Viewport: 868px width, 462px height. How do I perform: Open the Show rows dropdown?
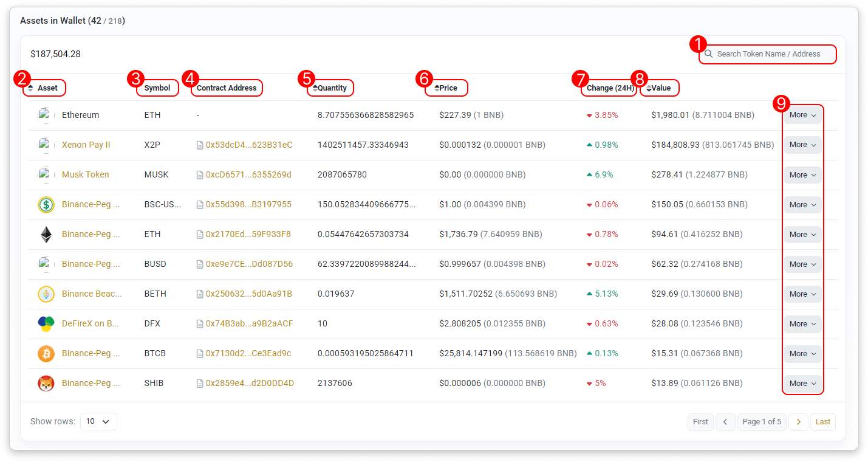pos(98,421)
